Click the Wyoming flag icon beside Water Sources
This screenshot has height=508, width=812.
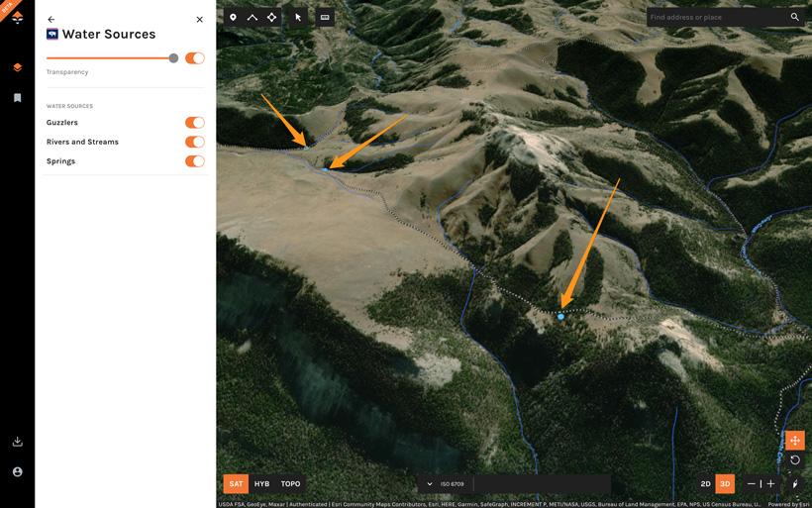tap(51, 35)
